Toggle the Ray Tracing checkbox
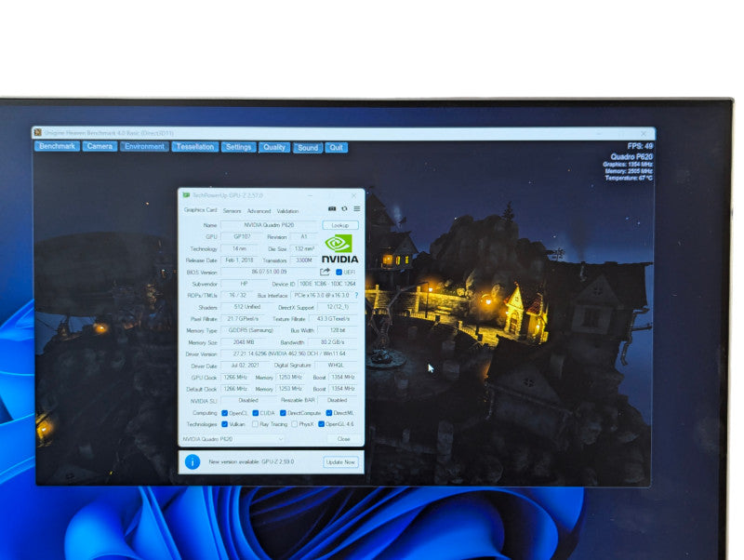This screenshot has height=560, width=744. [255, 424]
